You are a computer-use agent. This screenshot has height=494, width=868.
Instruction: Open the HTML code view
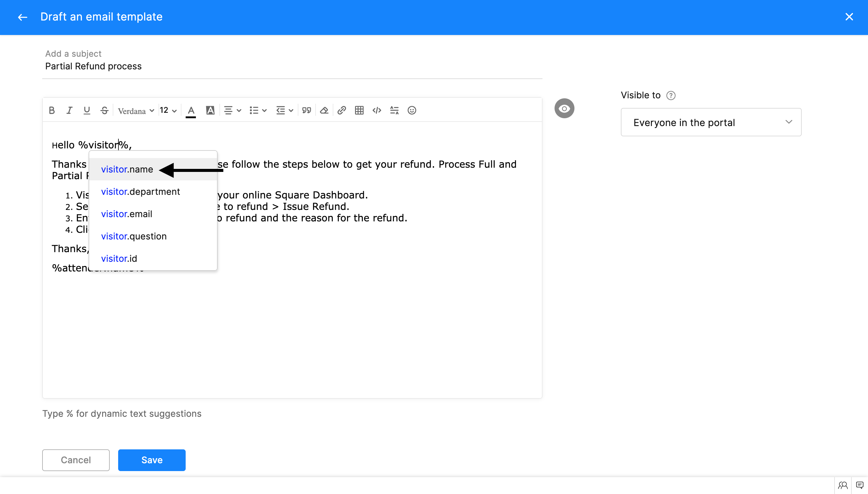click(x=377, y=110)
